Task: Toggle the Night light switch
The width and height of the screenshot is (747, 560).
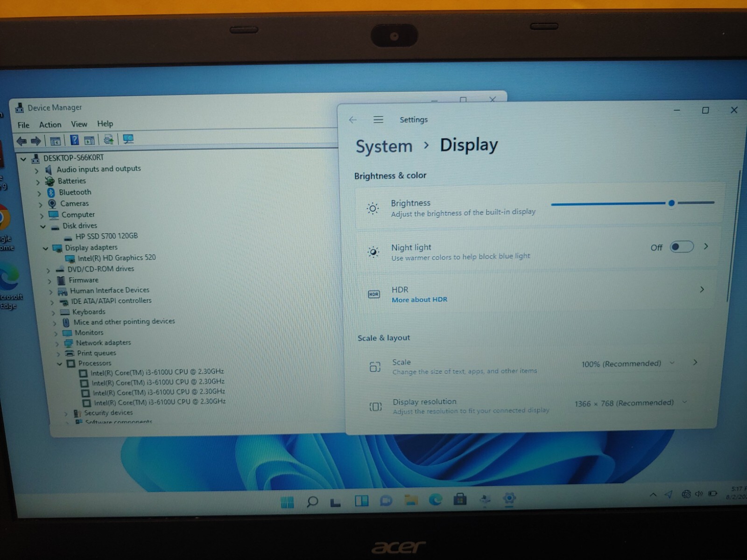Action: point(682,246)
